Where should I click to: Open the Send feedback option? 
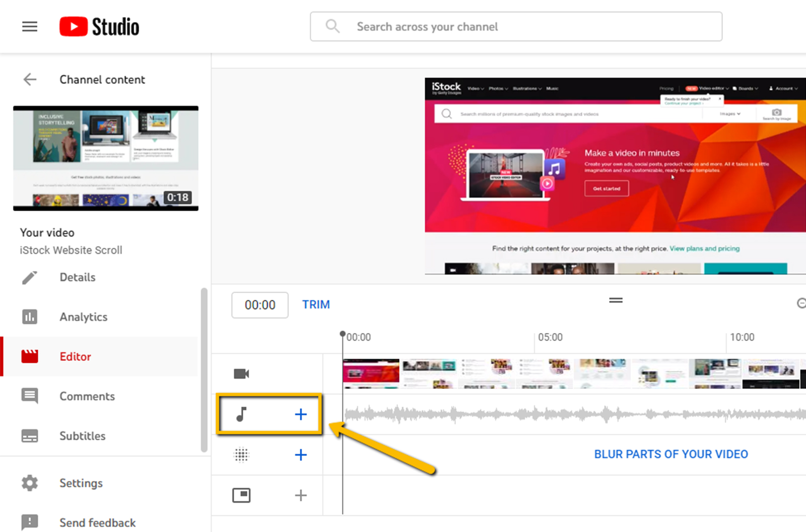pyautogui.click(x=98, y=523)
